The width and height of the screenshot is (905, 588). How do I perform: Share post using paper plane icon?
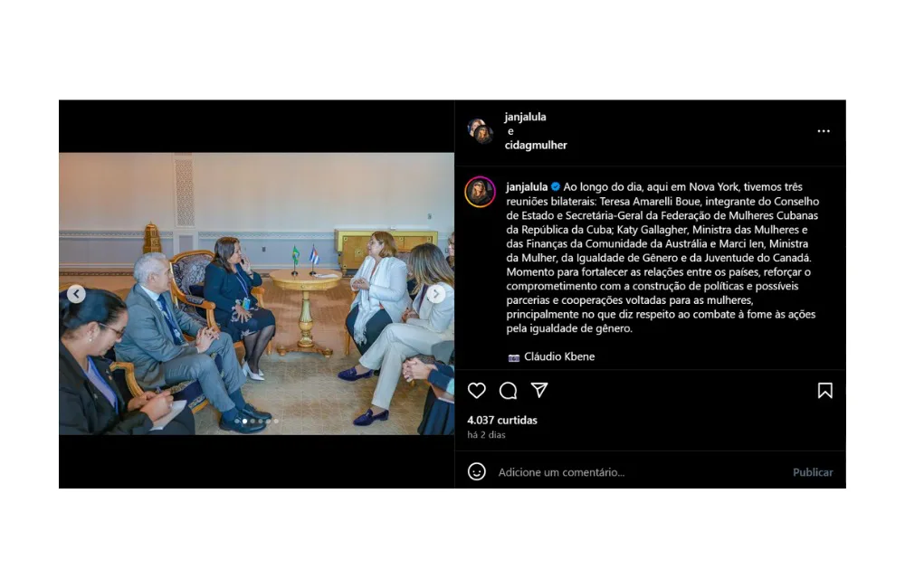539,391
